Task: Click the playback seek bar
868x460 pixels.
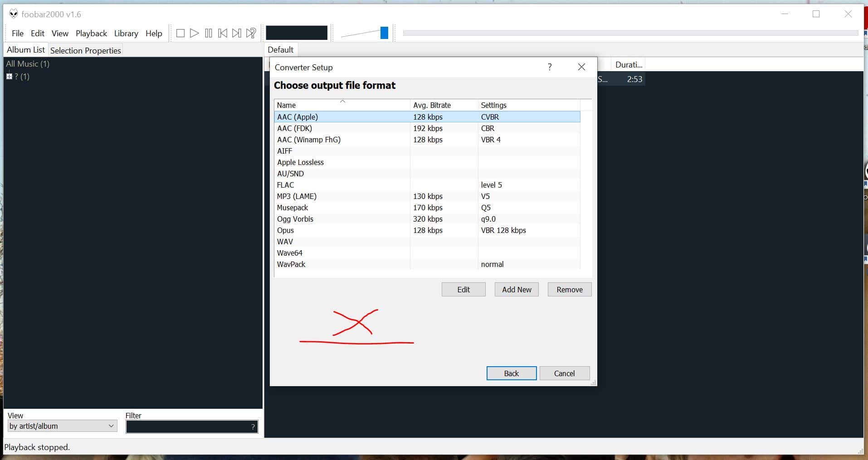Action: (630, 33)
